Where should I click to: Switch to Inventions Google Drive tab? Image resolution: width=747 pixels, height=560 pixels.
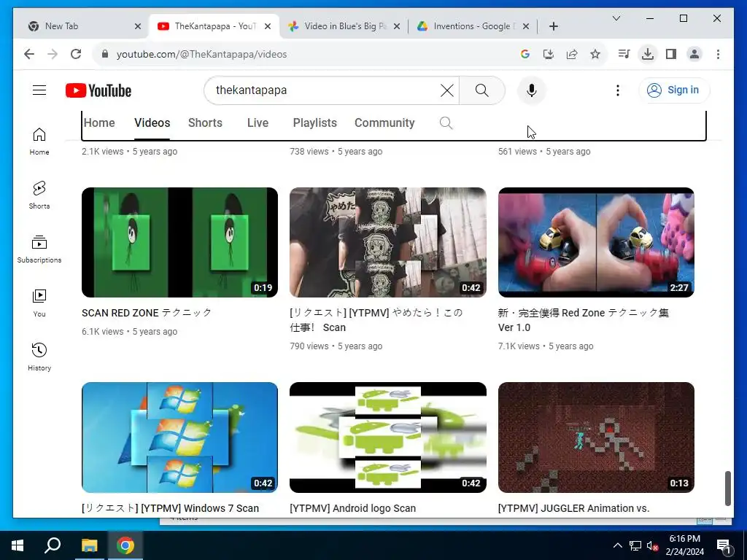472,26
